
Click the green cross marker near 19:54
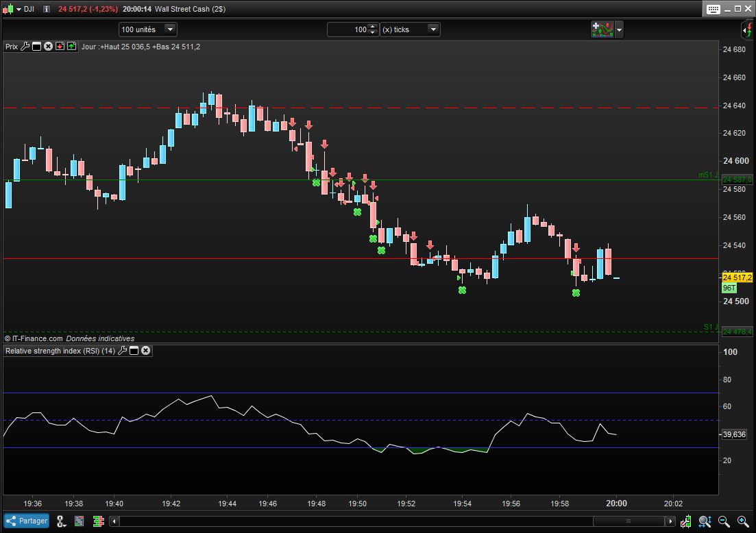point(462,290)
